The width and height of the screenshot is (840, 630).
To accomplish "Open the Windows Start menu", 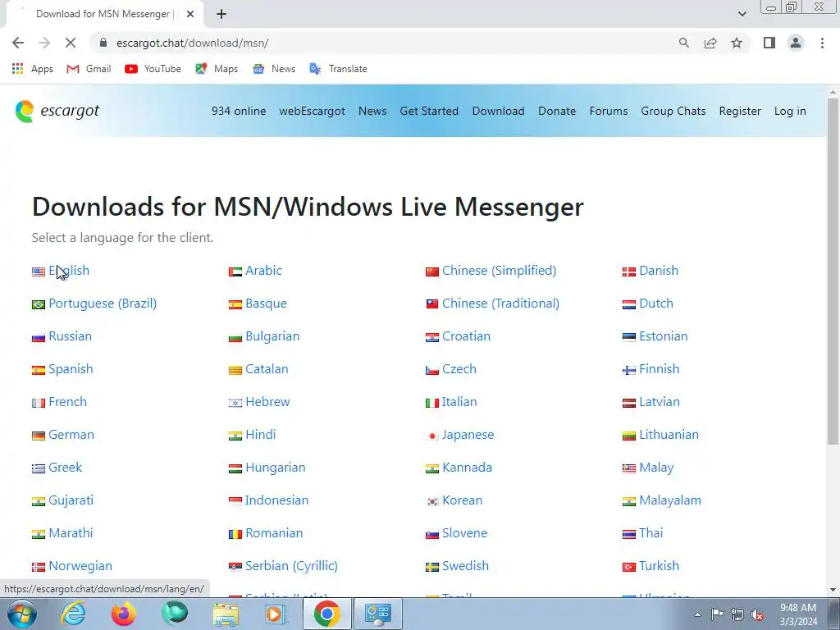I will coord(21,614).
